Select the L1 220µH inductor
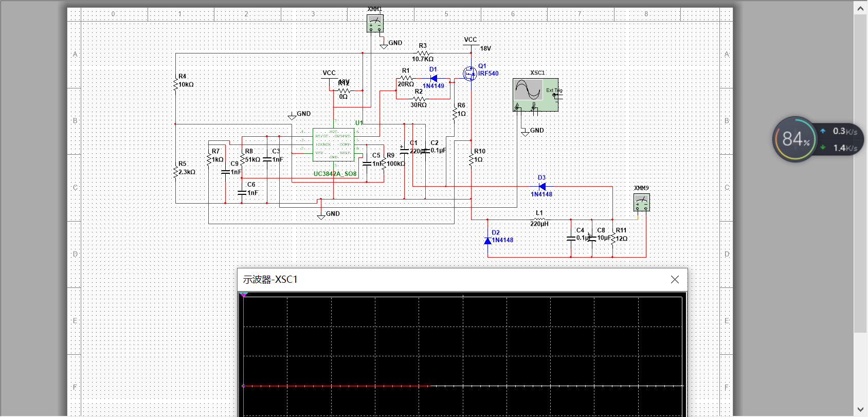This screenshot has width=868, height=417. coord(539,220)
